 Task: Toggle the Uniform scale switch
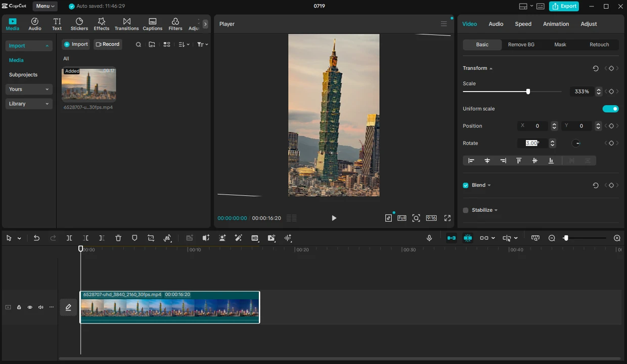[610, 109]
